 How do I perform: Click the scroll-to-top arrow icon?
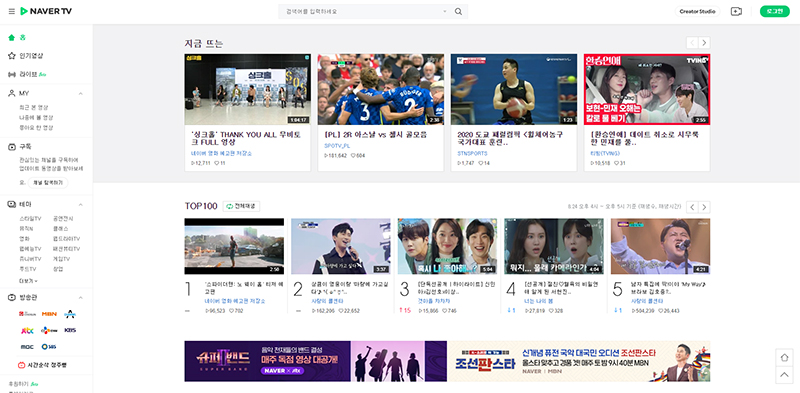(x=784, y=375)
